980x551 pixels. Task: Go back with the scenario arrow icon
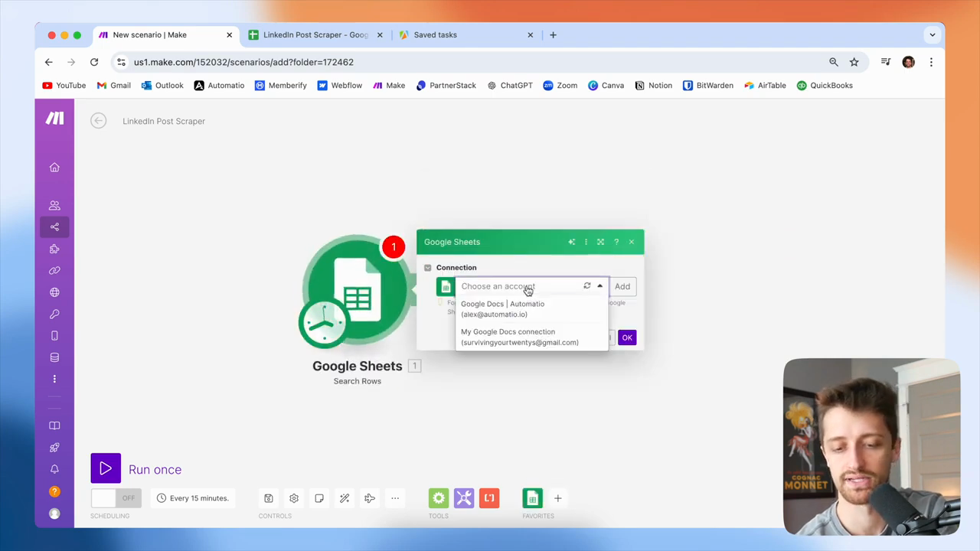(x=98, y=121)
